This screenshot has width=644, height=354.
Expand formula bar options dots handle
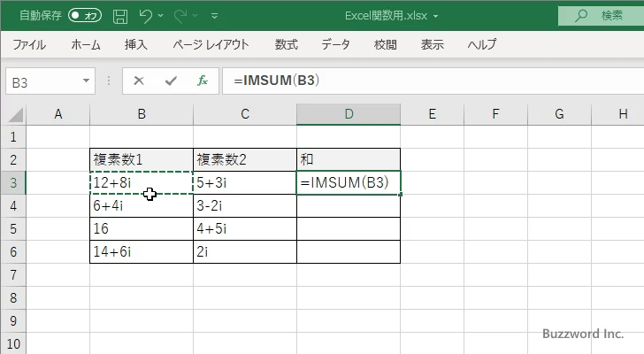tap(109, 81)
